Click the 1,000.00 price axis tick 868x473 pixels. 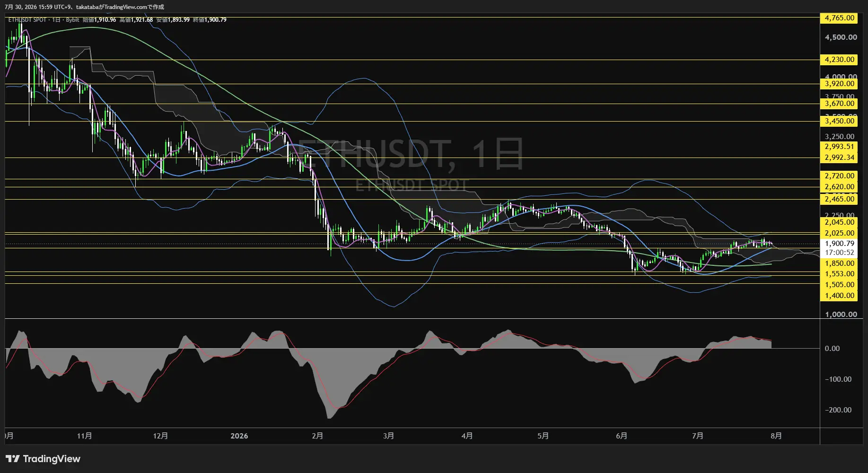tap(841, 315)
